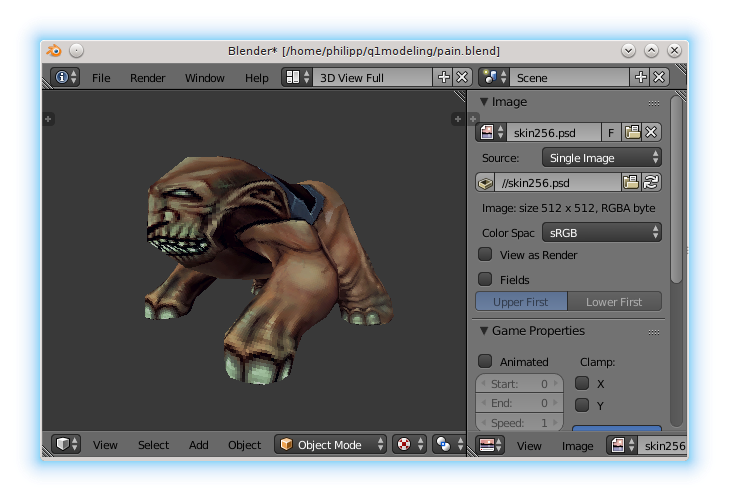Open the File menu
The width and height of the screenshot is (729, 501).
tap(101, 78)
